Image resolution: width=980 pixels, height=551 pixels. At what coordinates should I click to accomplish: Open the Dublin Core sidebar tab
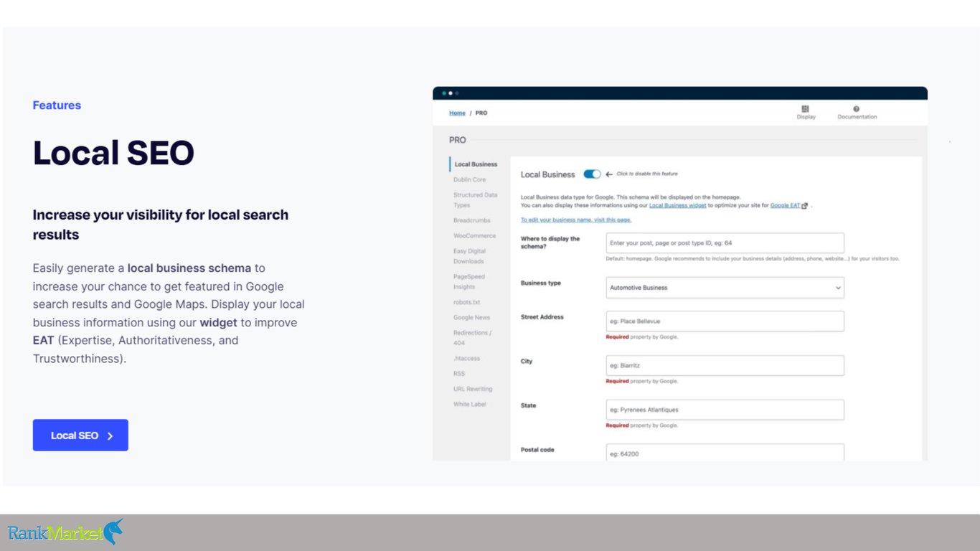click(469, 180)
